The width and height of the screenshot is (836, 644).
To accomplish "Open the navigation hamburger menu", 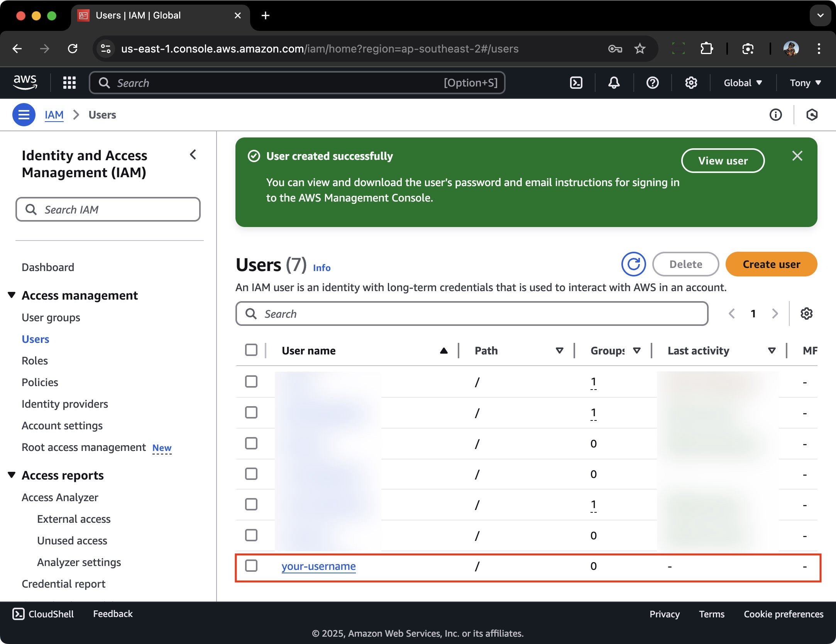I will coord(23,114).
